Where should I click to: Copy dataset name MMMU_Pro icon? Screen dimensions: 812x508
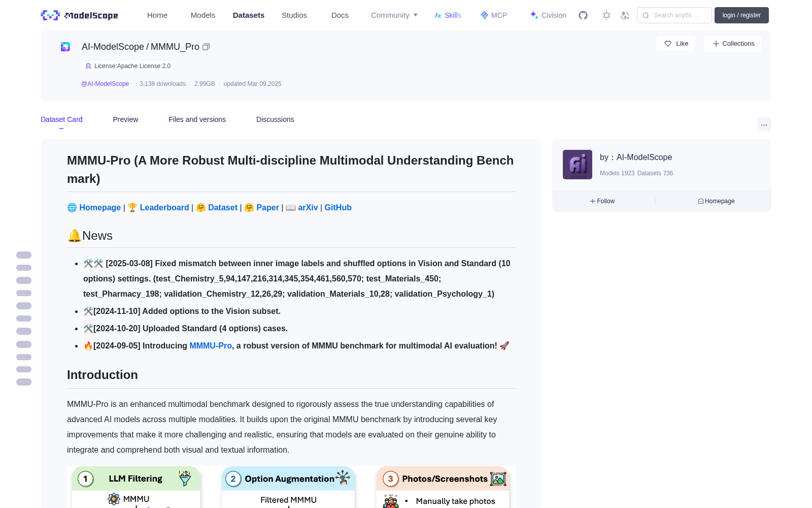(206, 47)
